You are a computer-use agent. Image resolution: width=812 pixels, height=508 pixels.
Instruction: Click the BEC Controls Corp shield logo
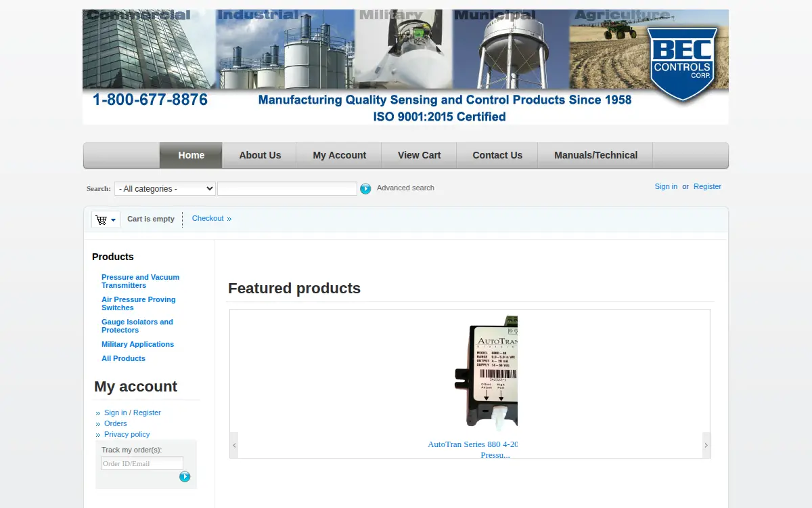click(x=682, y=66)
